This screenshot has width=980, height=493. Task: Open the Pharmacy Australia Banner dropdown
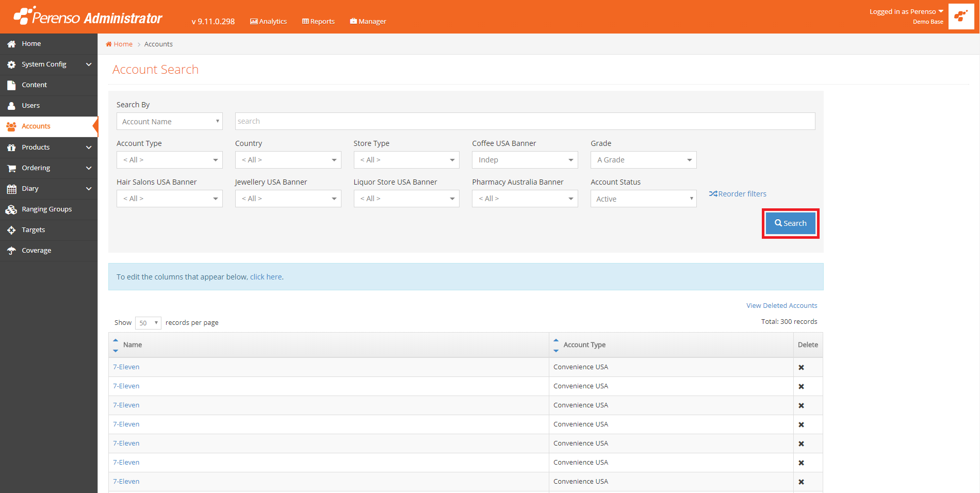coord(525,199)
